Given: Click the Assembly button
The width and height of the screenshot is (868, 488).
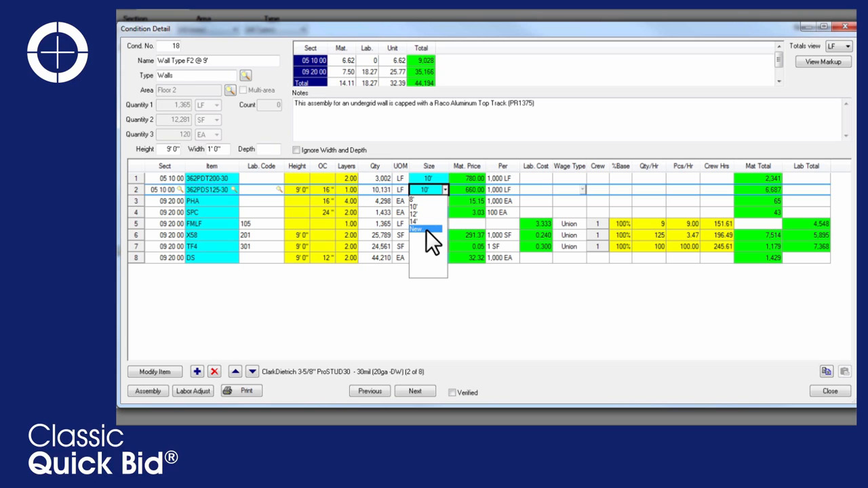Looking at the screenshot, I should pyautogui.click(x=148, y=391).
